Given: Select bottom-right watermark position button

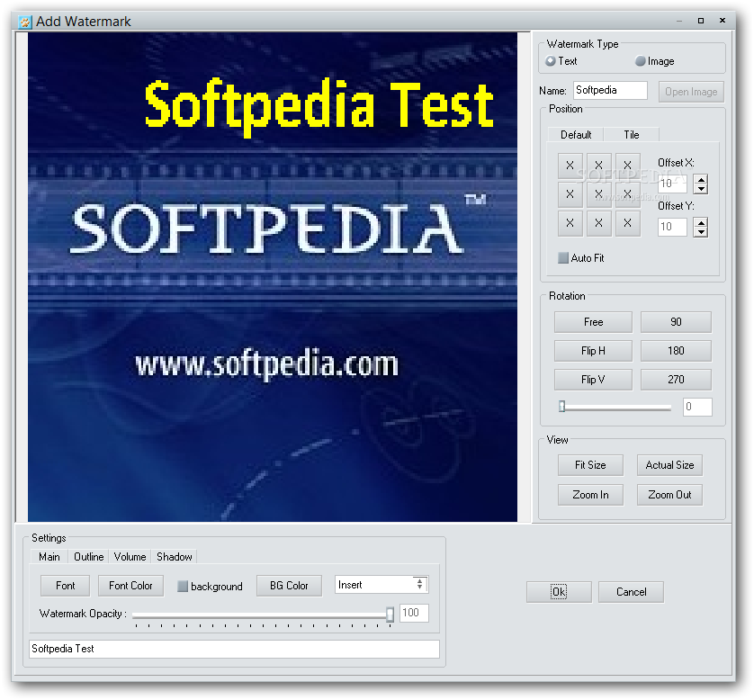Looking at the screenshot, I should (x=627, y=223).
